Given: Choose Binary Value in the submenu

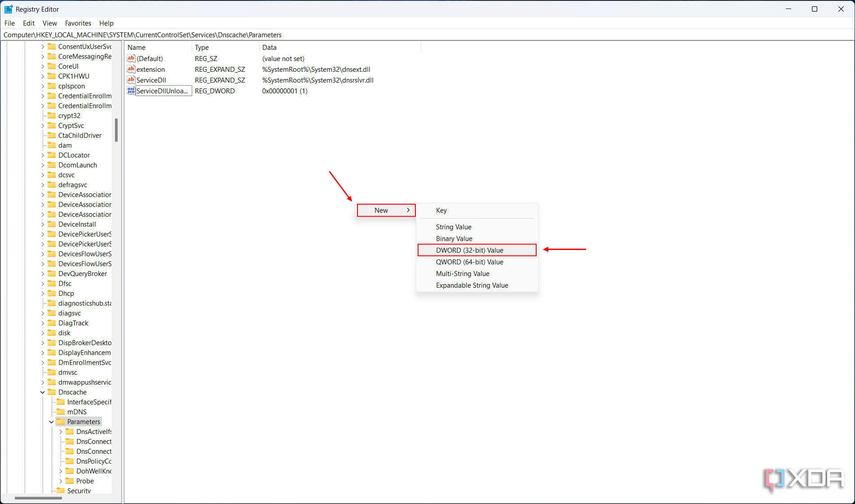Looking at the screenshot, I should (x=477, y=239).
